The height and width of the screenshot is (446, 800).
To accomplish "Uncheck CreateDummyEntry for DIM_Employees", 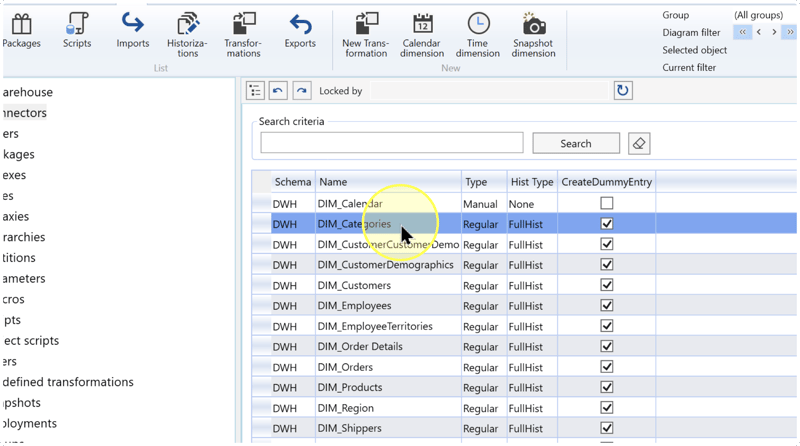I will (607, 305).
